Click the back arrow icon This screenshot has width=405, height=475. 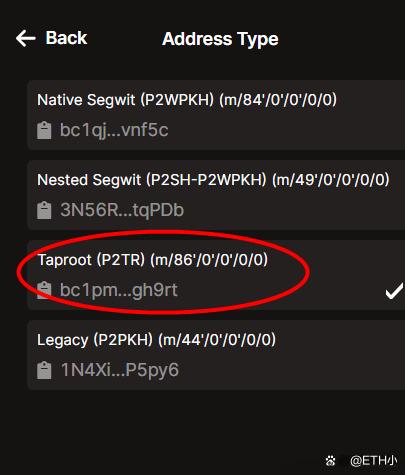pyautogui.click(x=26, y=38)
